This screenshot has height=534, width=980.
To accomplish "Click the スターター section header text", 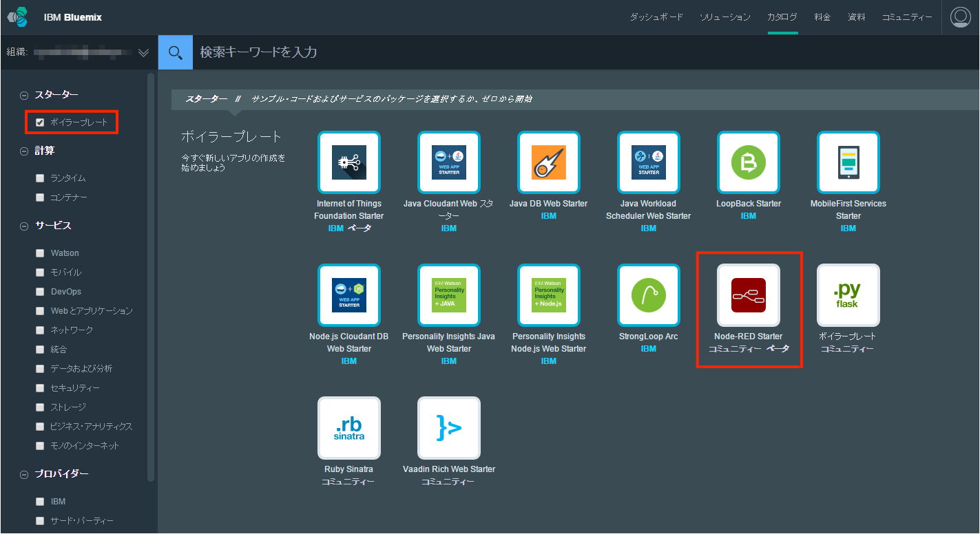I will tap(56, 95).
